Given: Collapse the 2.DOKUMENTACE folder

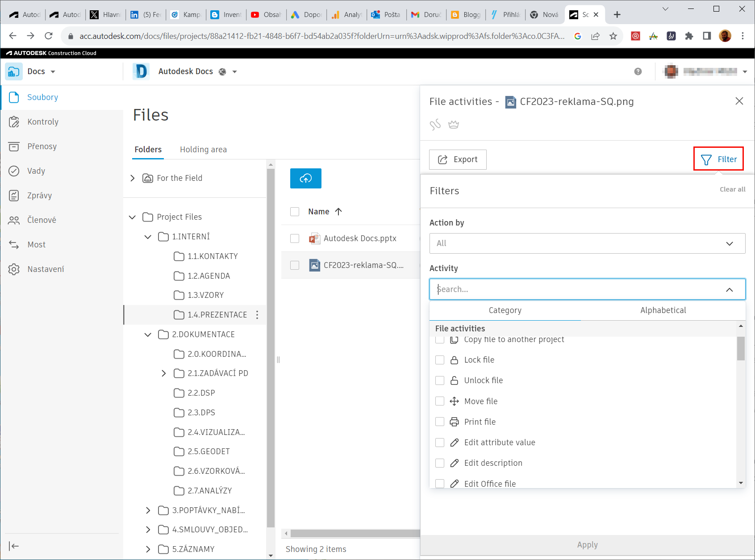Looking at the screenshot, I should [x=148, y=334].
